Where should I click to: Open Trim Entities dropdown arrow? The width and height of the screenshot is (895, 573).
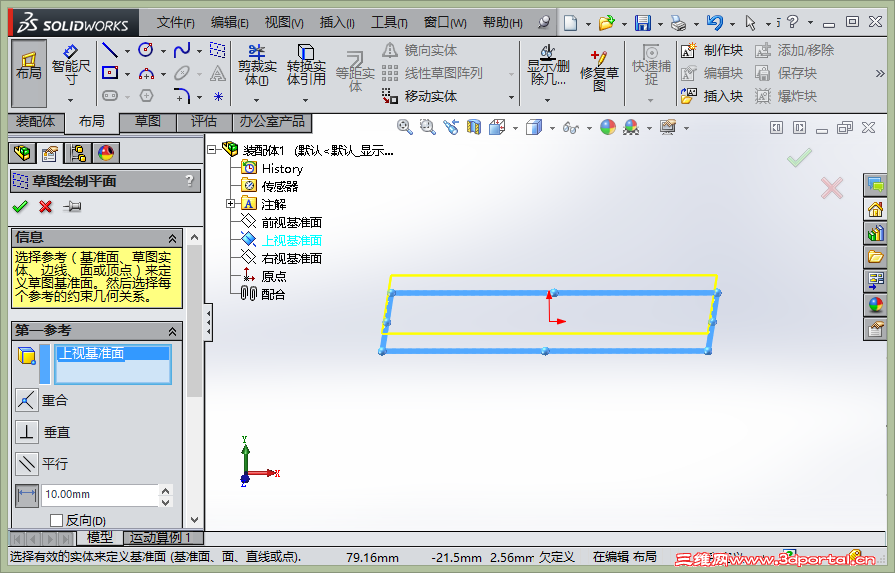click(x=257, y=100)
